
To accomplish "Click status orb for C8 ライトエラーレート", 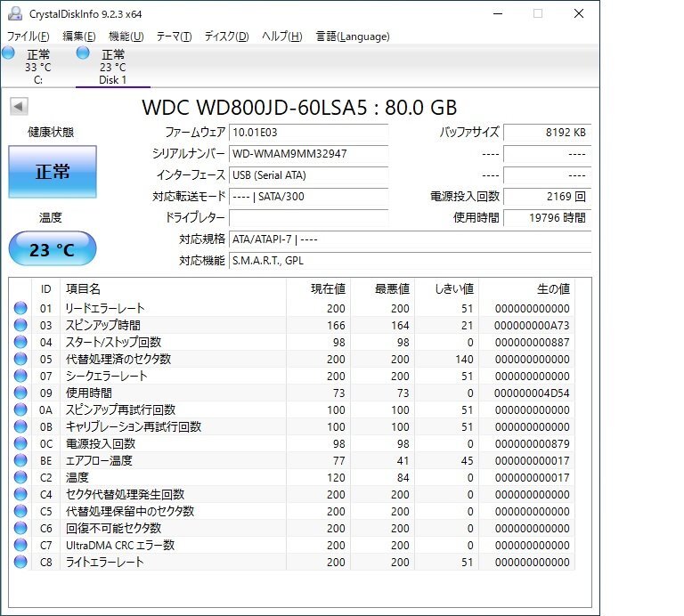I will click(x=20, y=562).
